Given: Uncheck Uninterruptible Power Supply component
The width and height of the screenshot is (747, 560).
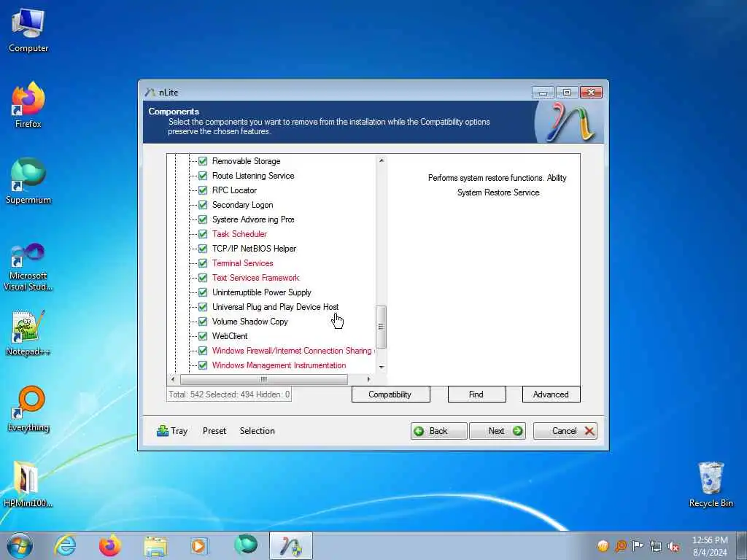Looking at the screenshot, I should click(203, 292).
